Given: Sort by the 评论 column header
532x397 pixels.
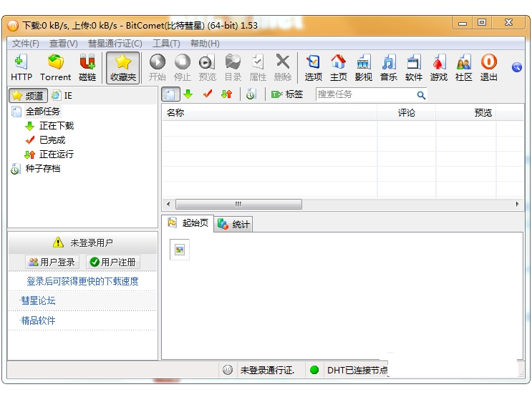Looking at the screenshot, I should point(407,112).
